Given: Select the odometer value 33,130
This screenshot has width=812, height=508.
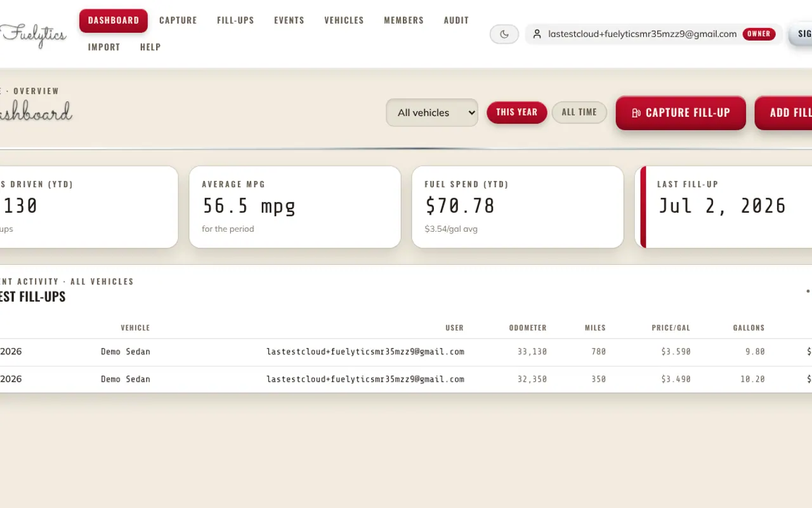Looking at the screenshot, I should pos(532,352).
